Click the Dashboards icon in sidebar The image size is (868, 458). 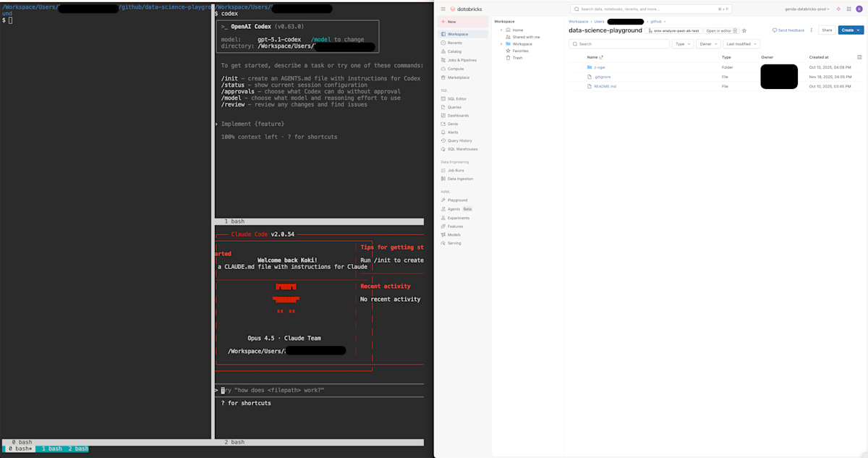(443, 116)
